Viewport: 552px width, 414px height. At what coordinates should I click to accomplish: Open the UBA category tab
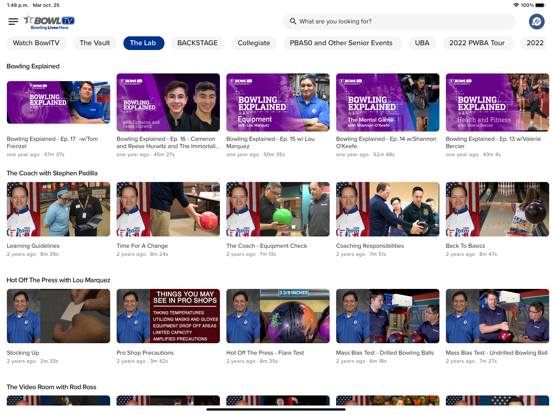(422, 43)
